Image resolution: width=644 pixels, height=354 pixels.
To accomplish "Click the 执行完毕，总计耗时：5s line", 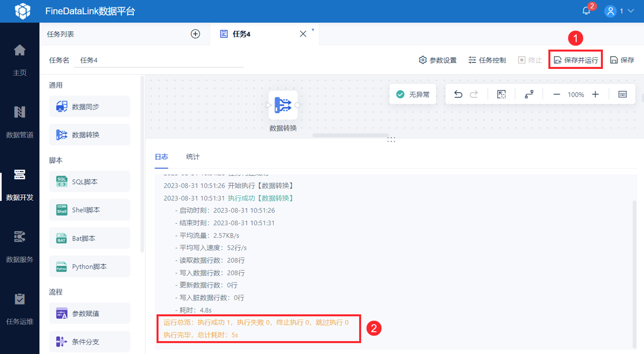I will [201, 335].
